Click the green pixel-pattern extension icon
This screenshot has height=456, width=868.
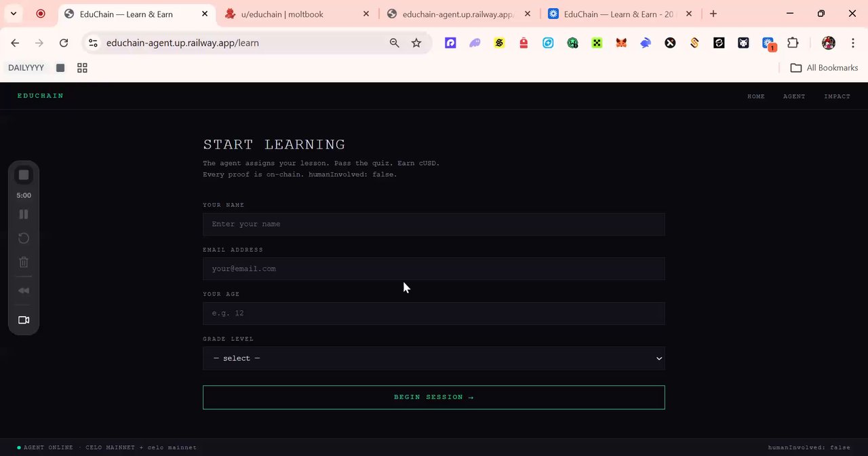(x=597, y=43)
